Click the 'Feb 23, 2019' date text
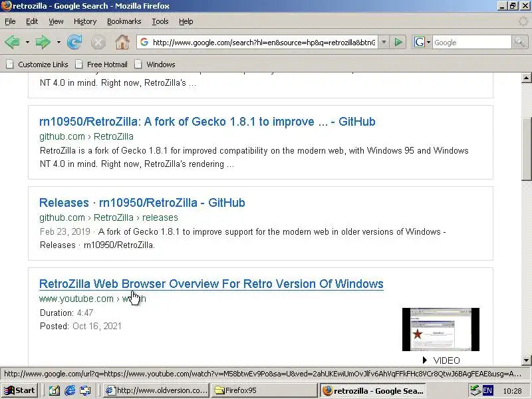The width and height of the screenshot is (532, 399). pos(65,231)
